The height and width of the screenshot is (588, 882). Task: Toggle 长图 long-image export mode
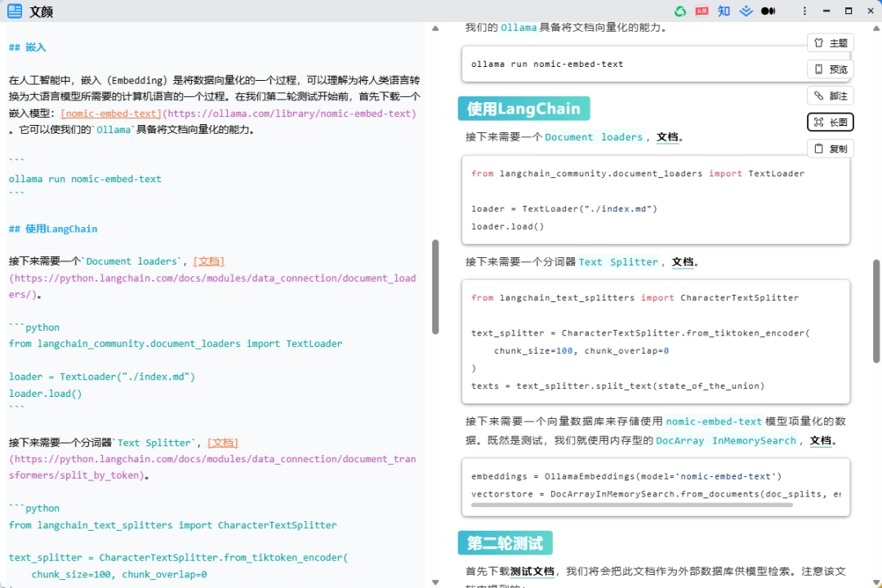(830, 122)
